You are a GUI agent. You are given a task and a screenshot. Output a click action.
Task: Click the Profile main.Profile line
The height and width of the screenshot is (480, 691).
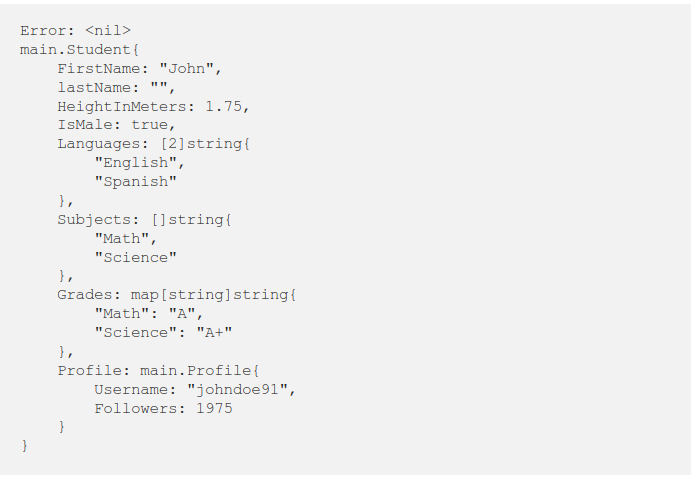(158, 370)
